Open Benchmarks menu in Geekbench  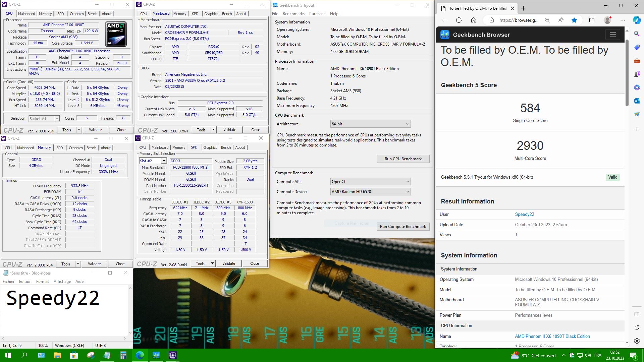293,14
